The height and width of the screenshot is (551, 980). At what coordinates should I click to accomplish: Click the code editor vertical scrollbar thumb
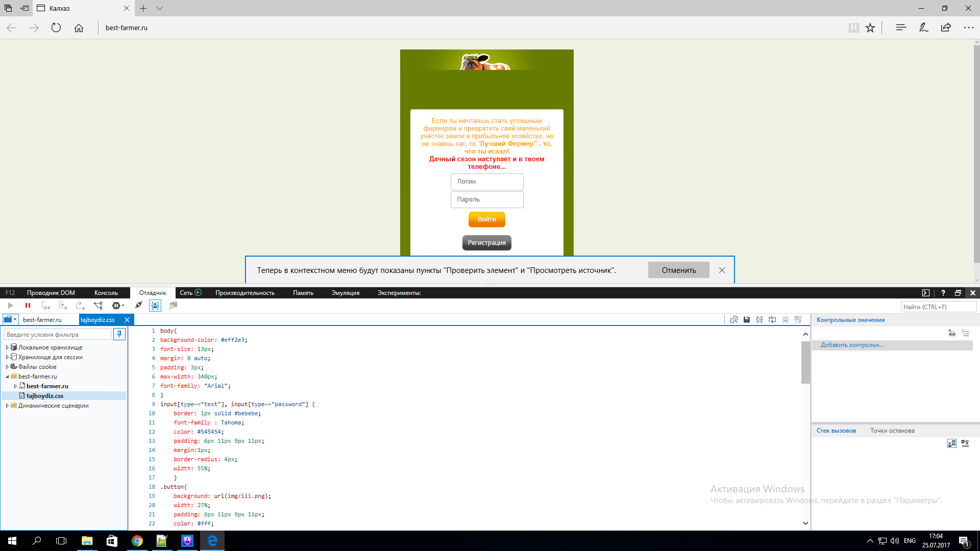805,362
